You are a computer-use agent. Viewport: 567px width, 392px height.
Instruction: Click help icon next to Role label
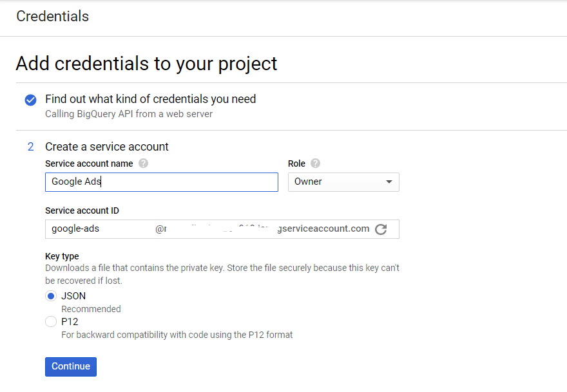pos(315,163)
